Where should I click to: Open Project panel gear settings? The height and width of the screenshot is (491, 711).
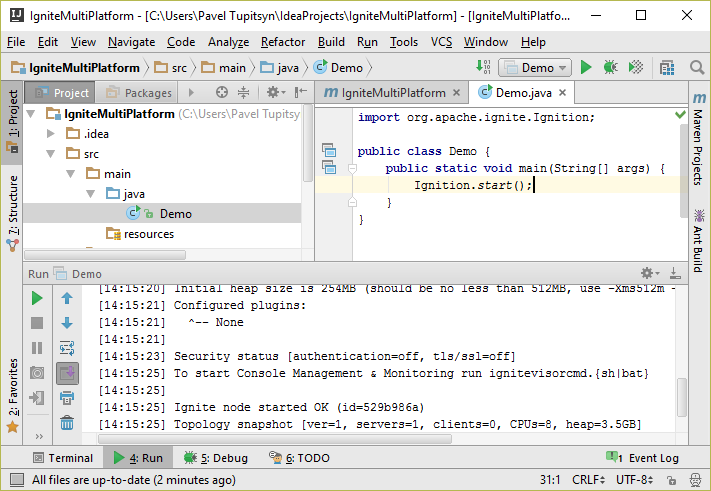click(276, 92)
